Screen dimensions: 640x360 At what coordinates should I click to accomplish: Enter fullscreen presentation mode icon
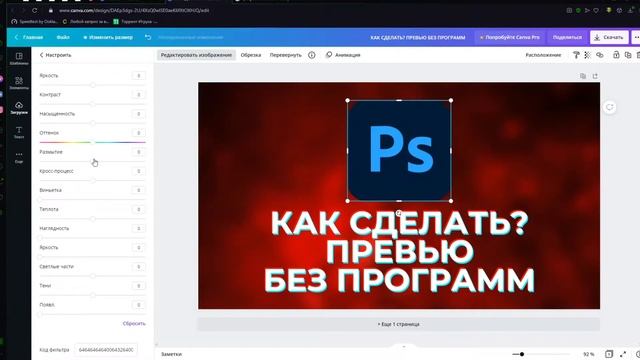pos(623,354)
